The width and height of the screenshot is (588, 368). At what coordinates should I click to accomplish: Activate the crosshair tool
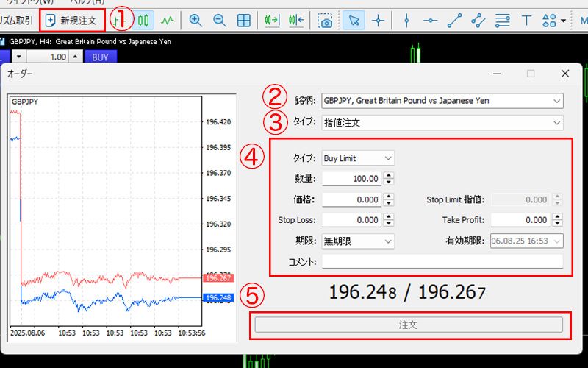pos(378,21)
